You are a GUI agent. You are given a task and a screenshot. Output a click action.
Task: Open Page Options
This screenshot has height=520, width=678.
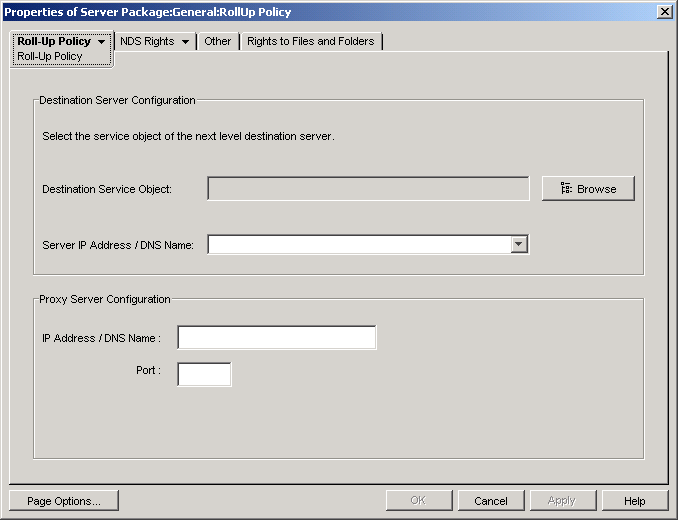[x=64, y=501]
